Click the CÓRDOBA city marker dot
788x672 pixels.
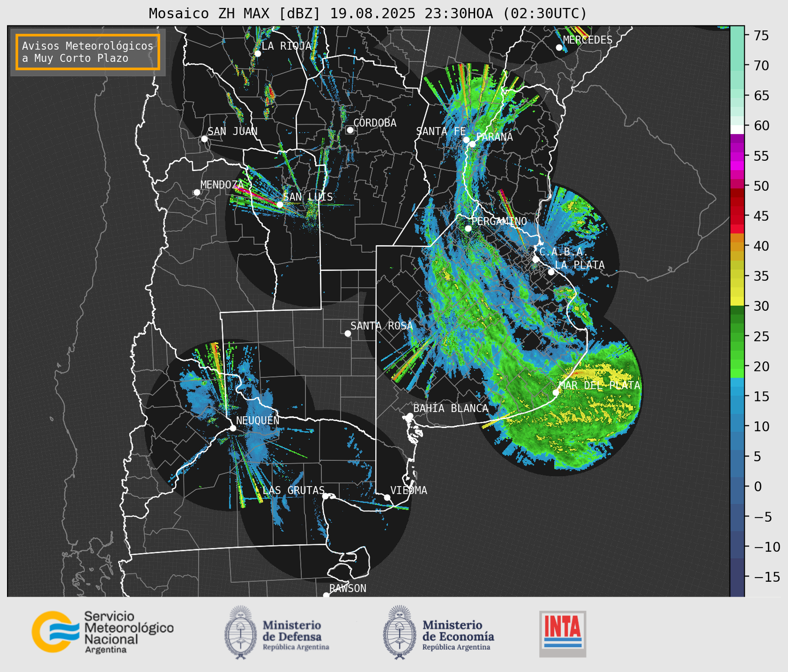(350, 130)
